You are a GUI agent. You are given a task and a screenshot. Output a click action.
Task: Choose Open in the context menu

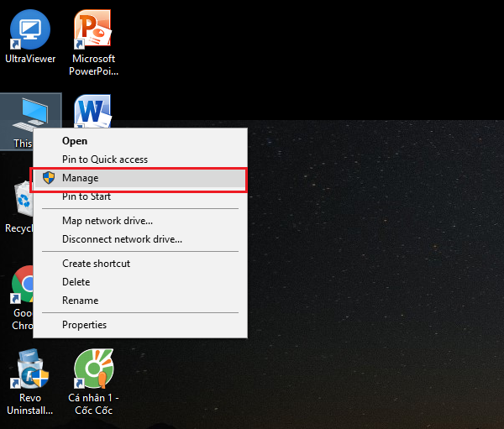point(140,141)
